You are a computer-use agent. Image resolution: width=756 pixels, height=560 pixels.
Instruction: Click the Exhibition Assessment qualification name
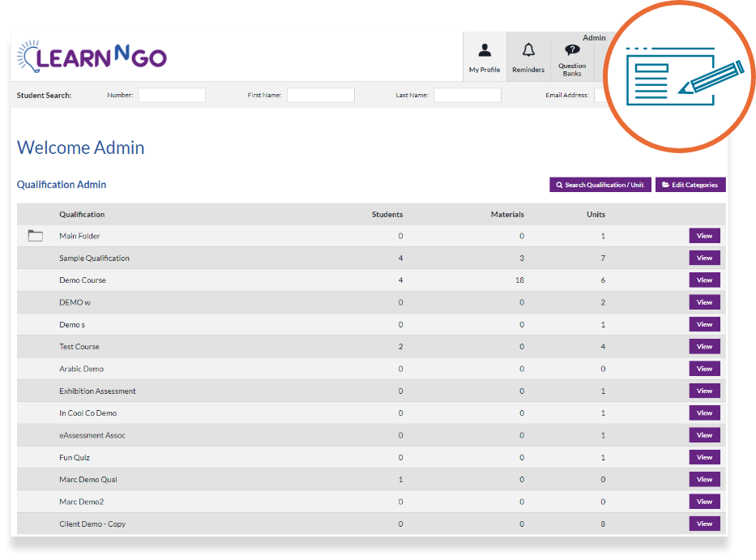[x=97, y=391]
